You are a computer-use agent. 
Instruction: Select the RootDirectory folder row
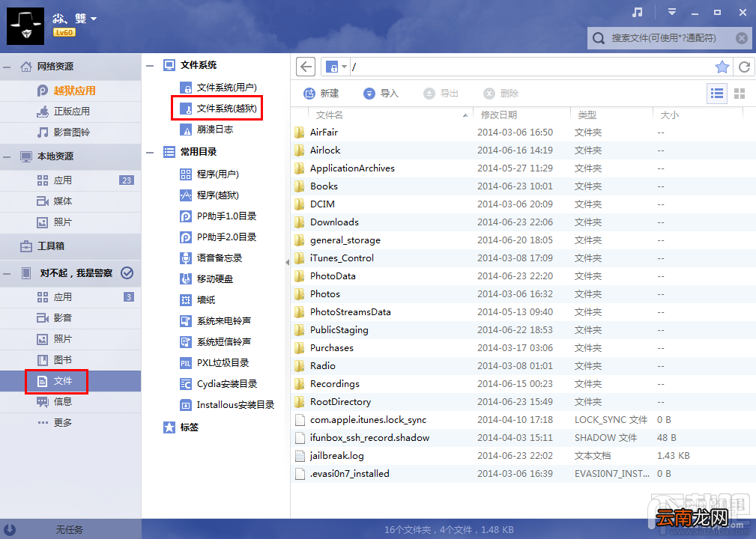tap(523, 402)
